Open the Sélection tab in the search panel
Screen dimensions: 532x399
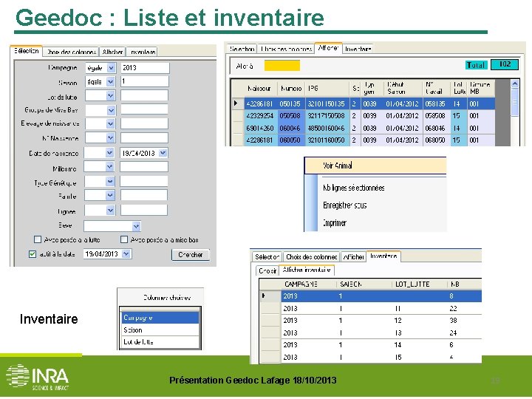click(26, 51)
